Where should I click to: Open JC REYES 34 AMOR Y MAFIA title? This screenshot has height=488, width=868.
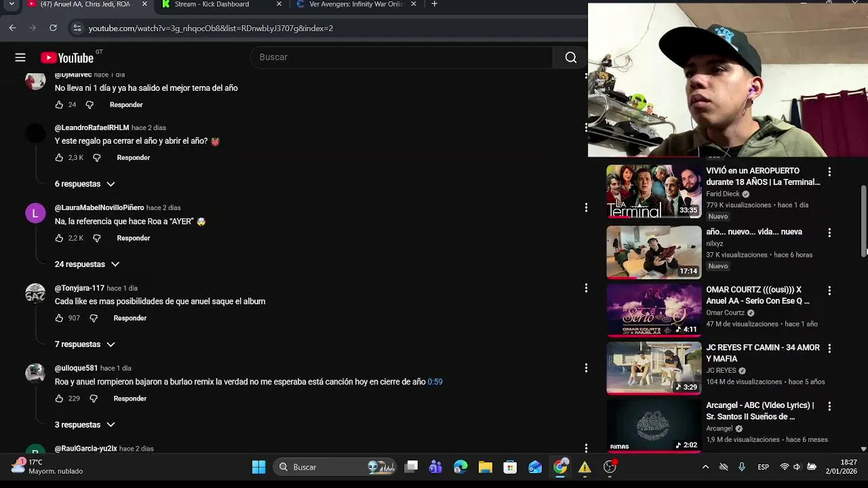pyautogui.click(x=763, y=353)
